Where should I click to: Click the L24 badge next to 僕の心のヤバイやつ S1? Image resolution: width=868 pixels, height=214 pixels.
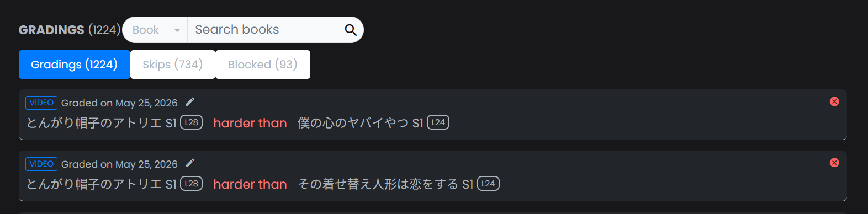point(438,122)
